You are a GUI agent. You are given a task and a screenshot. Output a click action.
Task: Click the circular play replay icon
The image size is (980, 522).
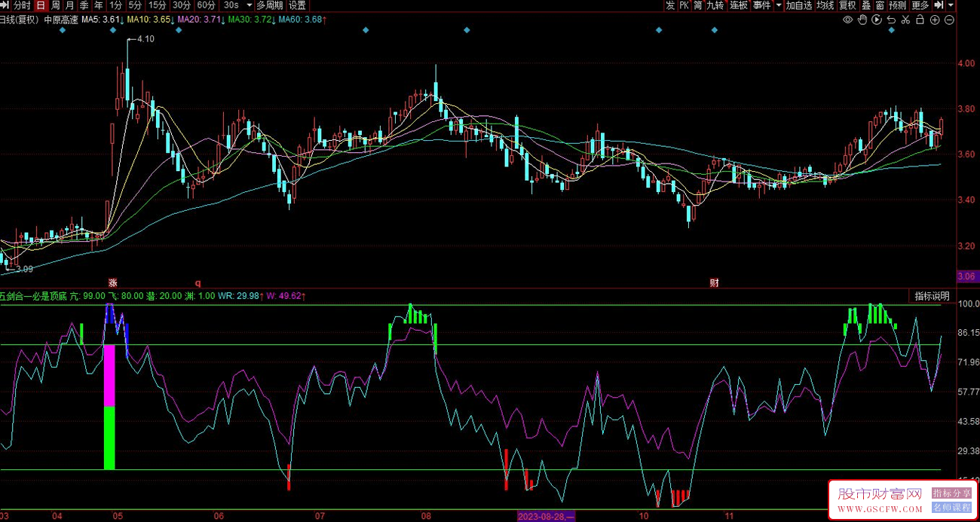point(877,20)
